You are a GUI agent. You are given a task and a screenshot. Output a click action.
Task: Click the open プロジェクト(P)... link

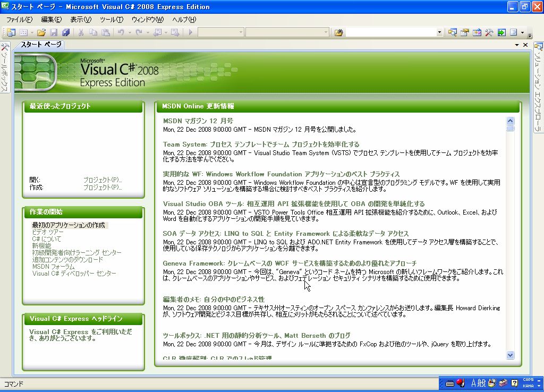pyautogui.click(x=103, y=180)
